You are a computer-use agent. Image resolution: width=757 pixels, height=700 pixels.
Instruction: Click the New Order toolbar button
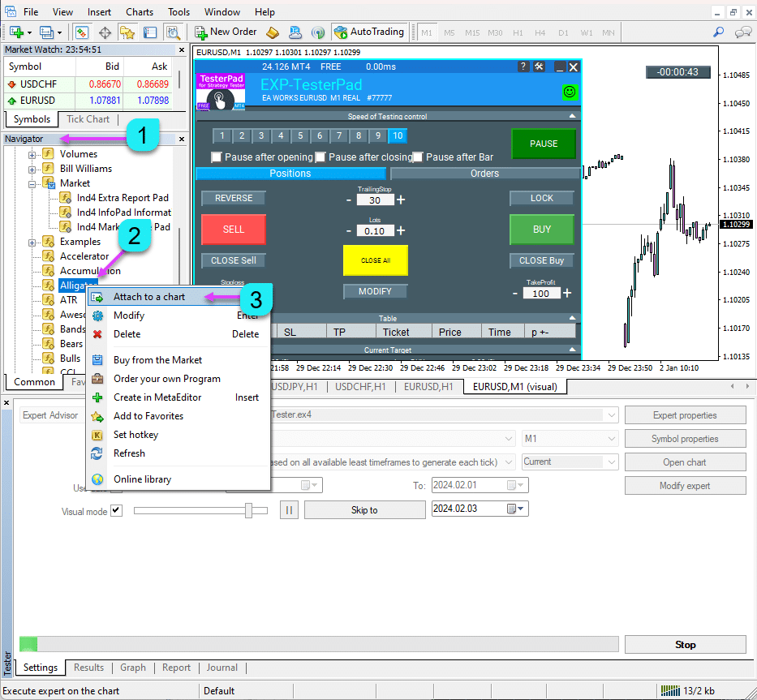[x=226, y=32]
